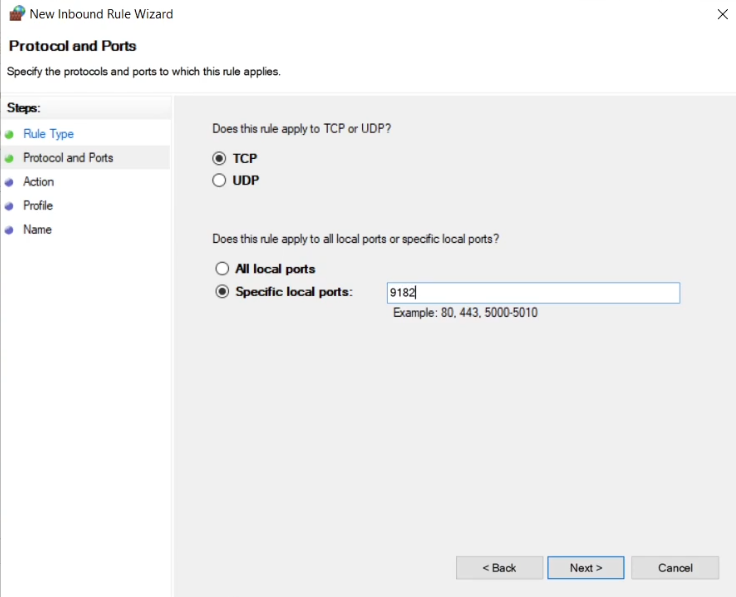The height and width of the screenshot is (597, 736).
Task: Select the All local ports option
Action: point(222,269)
